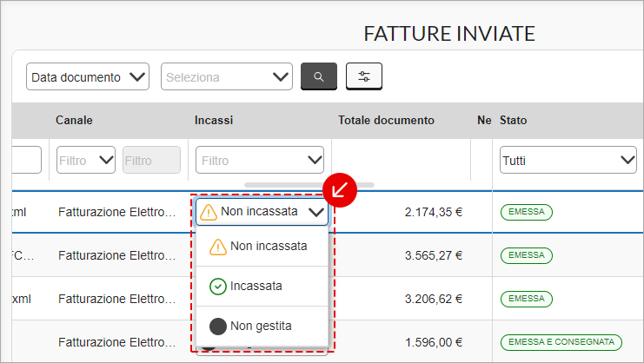Click the orange warning triangle in dropdown list
This screenshot has height=363, width=644.
[217, 247]
